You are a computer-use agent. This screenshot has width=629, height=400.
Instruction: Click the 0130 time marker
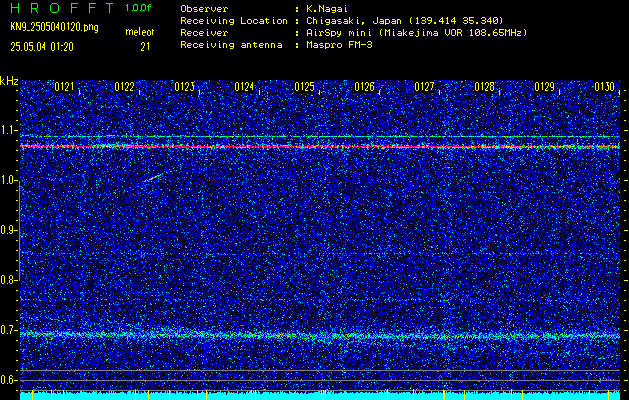605,87
